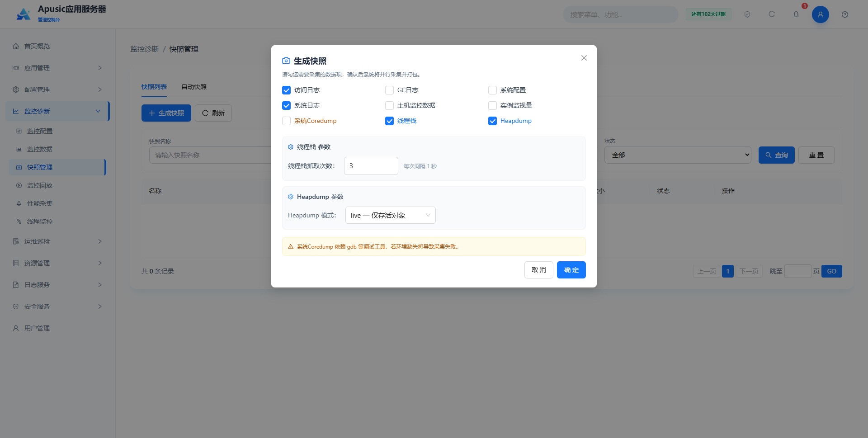Check the 主机监控数据 checkbox
868x438 pixels.
point(389,105)
